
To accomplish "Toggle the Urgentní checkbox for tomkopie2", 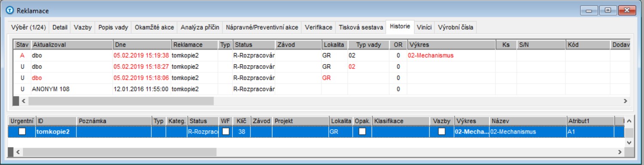I will (22, 132).
